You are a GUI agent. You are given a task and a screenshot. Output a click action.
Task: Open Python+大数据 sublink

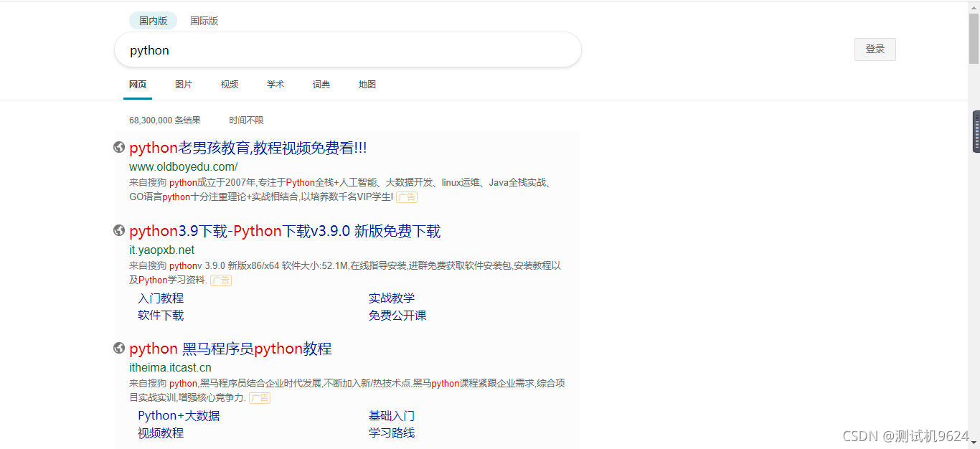point(179,416)
